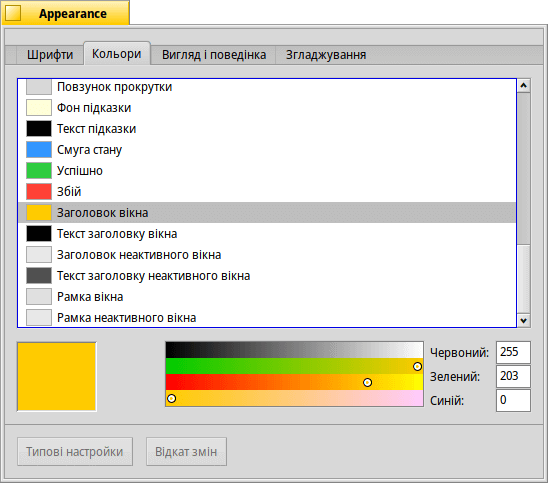The width and height of the screenshot is (548, 483).
Task: Select the Текст заголовку вікна row
Action: tap(267, 233)
